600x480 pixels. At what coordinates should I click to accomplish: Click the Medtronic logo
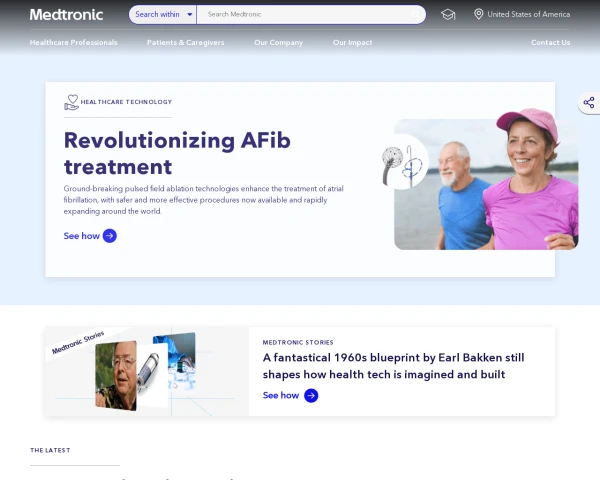click(x=66, y=15)
